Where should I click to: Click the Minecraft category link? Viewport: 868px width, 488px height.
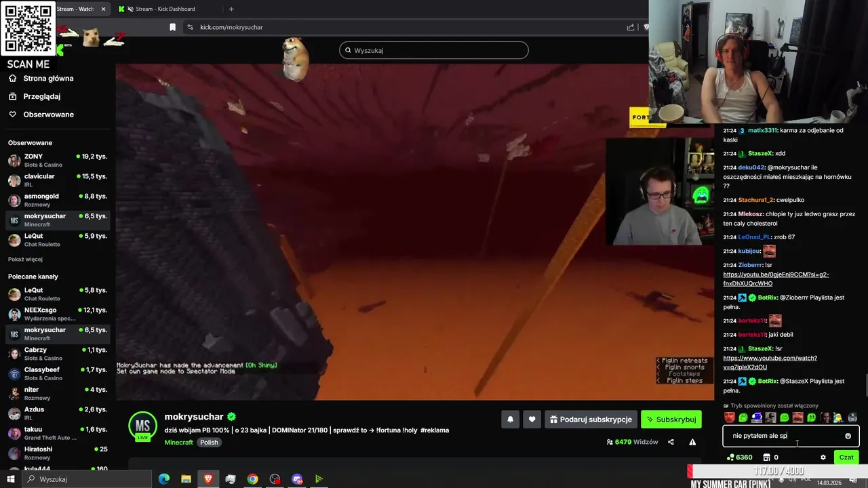tap(178, 442)
